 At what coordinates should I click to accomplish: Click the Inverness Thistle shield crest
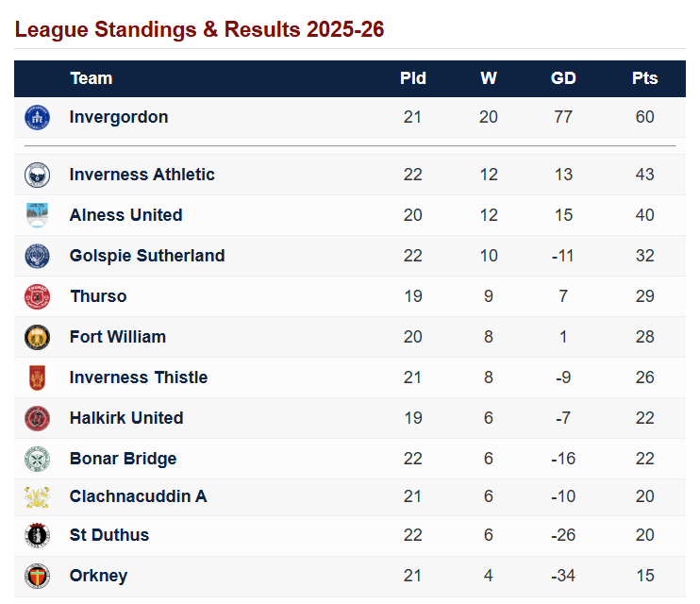pyautogui.click(x=37, y=377)
